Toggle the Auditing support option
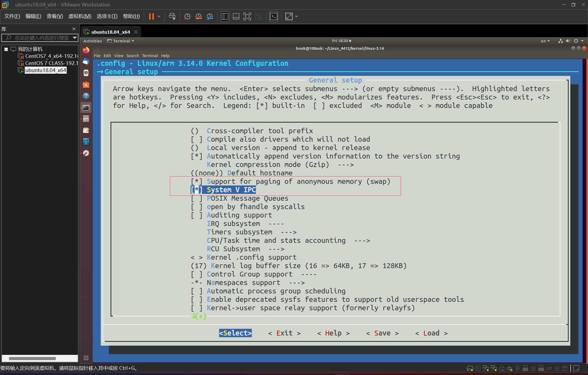 click(x=197, y=215)
